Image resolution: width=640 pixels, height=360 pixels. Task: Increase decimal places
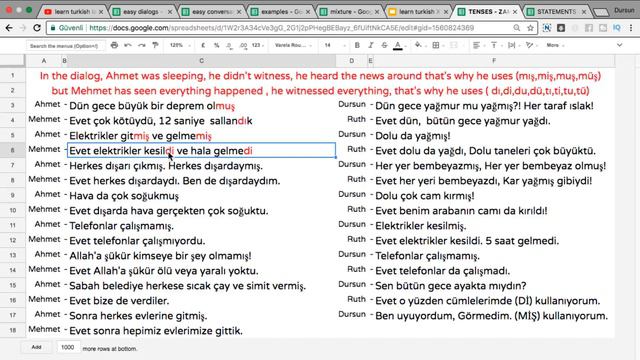(243, 46)
